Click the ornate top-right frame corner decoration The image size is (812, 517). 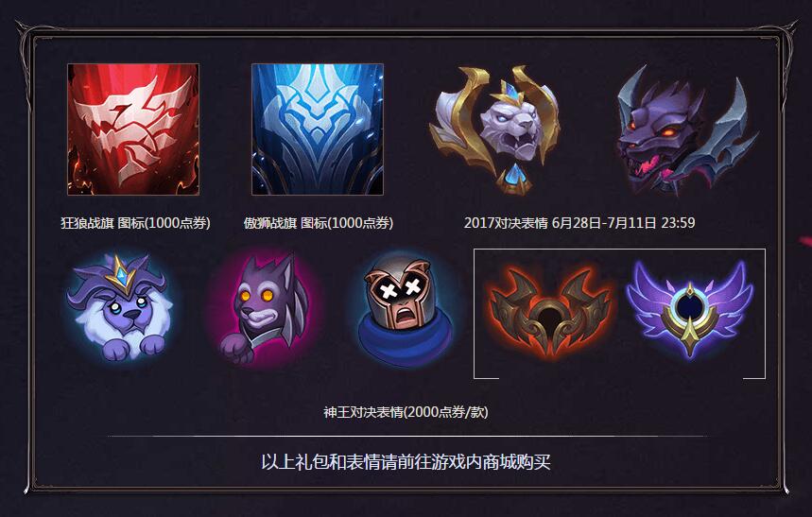tap(784, 33)
